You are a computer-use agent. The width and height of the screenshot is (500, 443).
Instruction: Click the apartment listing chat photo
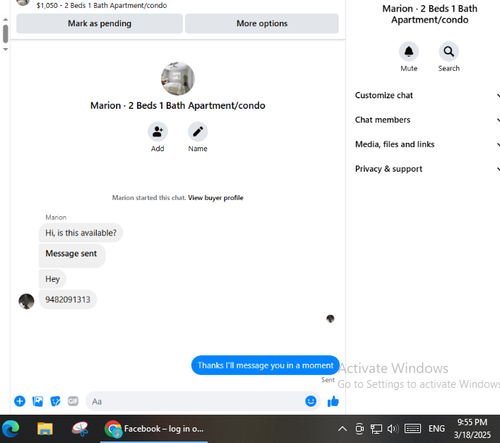pyautogui.click(x=178, y=79)
